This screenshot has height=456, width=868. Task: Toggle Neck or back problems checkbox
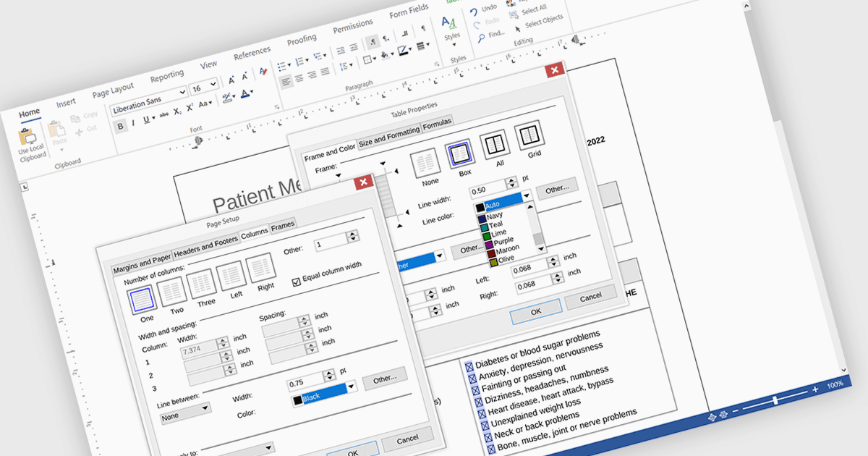pos(488,436)
